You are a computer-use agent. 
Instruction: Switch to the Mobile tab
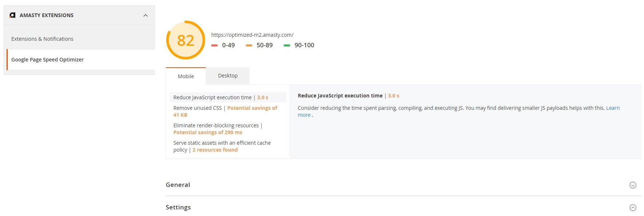pos(186,76)
